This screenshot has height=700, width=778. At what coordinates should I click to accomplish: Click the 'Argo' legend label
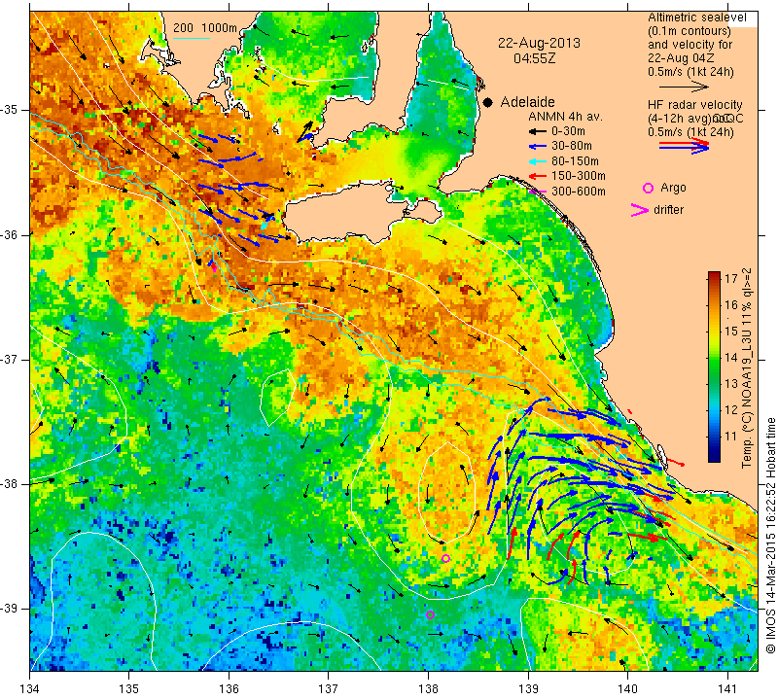click(x=673, y=188)
